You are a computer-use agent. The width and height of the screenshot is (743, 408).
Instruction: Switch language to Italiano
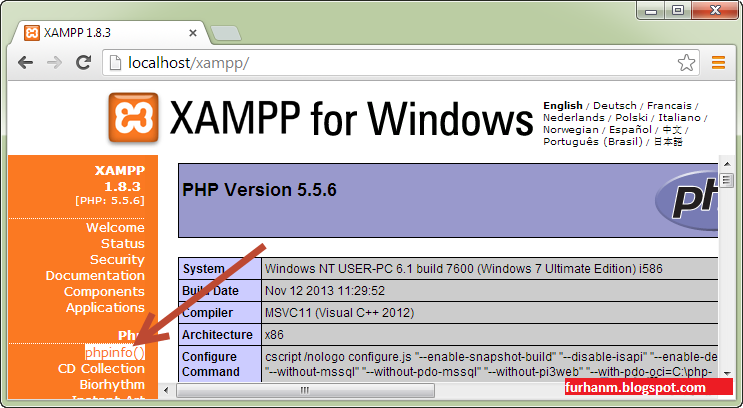pyautogui.click(x=679, y=117)
